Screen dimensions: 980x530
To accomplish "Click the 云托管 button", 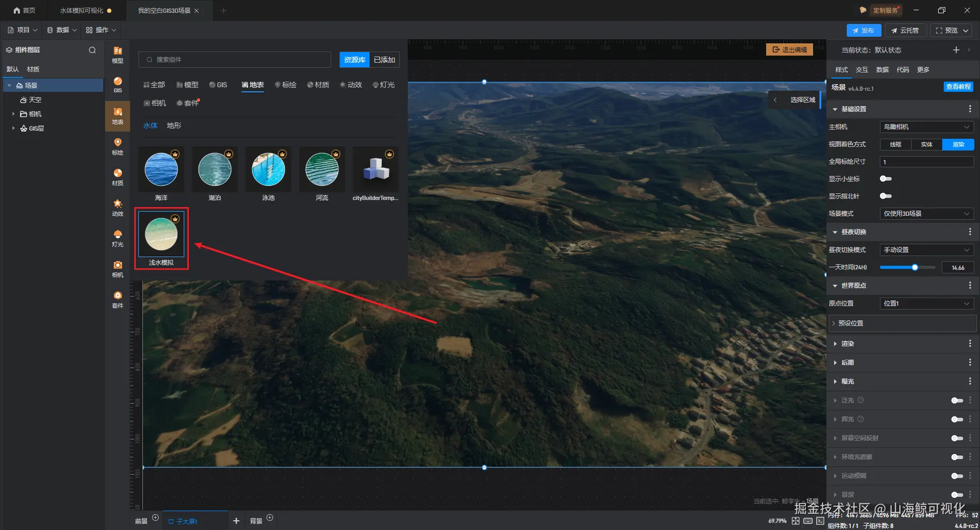I will pyautogui.click(x=905, y=31).
